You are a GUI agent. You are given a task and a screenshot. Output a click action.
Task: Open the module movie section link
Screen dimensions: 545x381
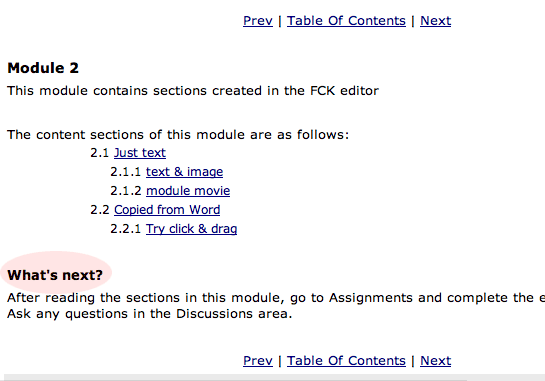[188, 191]
